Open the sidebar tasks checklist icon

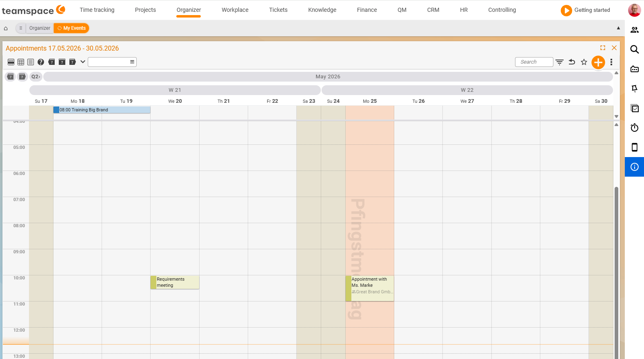tap(635, 108)
